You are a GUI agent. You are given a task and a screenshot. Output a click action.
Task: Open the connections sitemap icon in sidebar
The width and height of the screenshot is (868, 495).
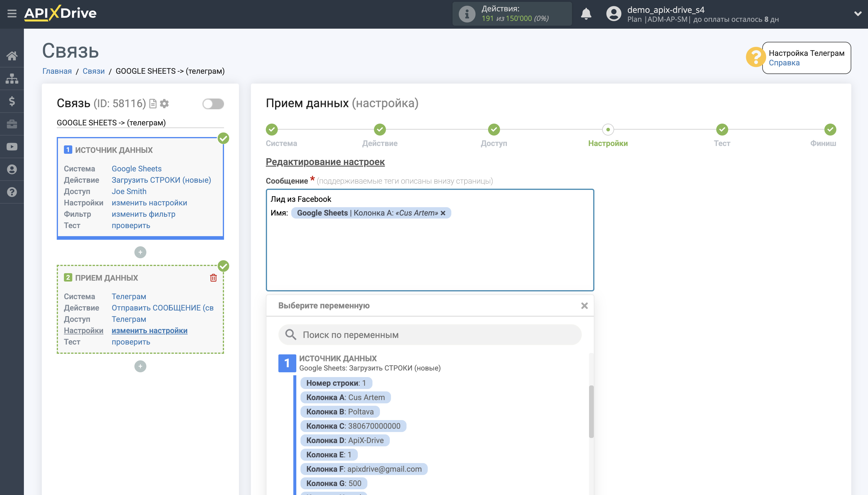(x=12, y=79)
